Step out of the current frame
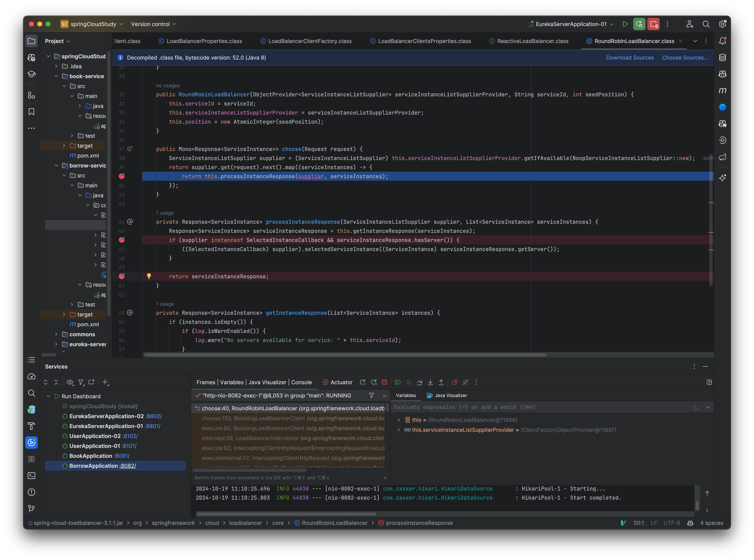The height and width of the screenshot is (560, 754). coord(441,382)
